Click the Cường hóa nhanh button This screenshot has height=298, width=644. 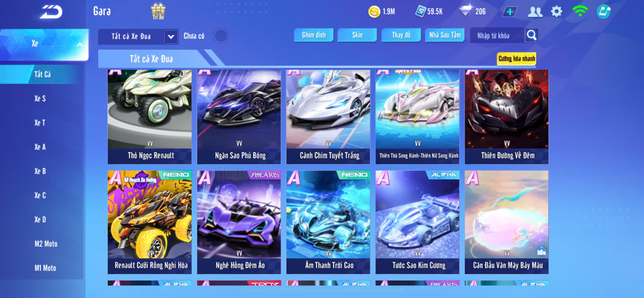pyautogui.click(x=516, y=59)
